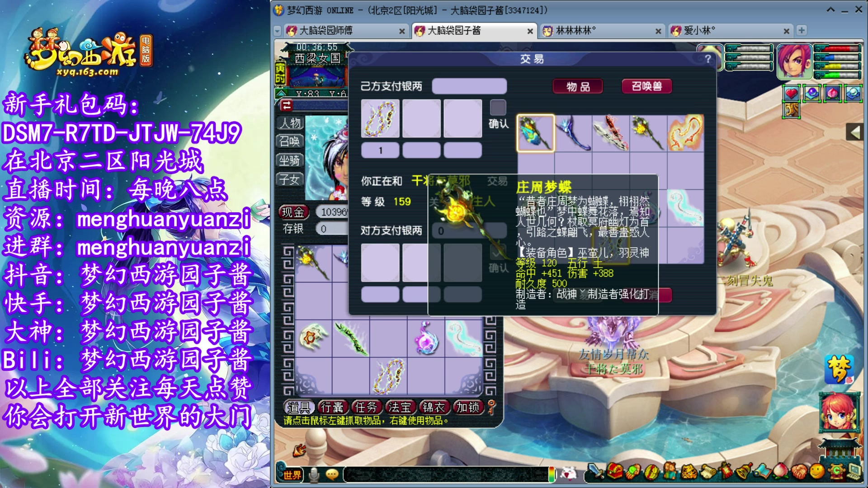Click the red heart buff icon

point(791,94)
